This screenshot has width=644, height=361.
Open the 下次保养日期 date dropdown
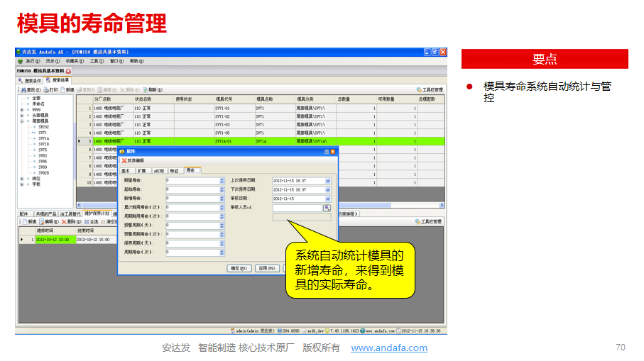click(x=327, y=190)
